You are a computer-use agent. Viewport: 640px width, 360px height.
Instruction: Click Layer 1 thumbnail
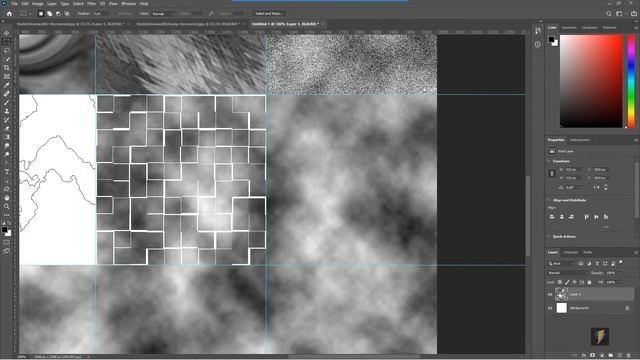pyautogui.click(x=562, y=294)
